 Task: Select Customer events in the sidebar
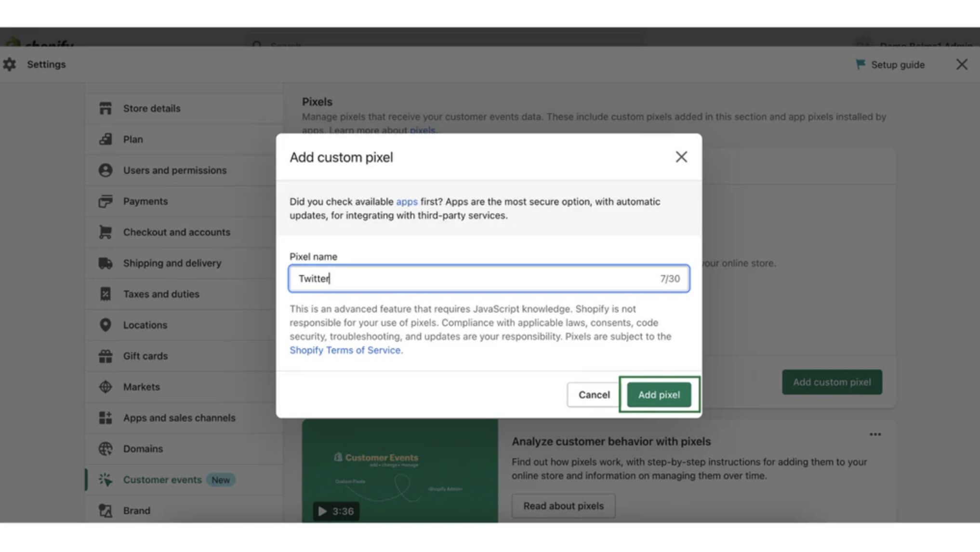coord(162,479)
